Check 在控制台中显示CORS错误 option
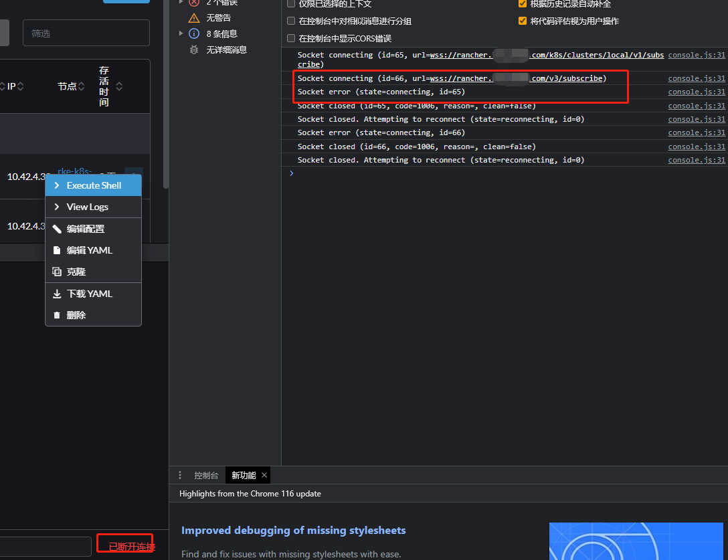 pyautogui.click(x=290, y=37)
